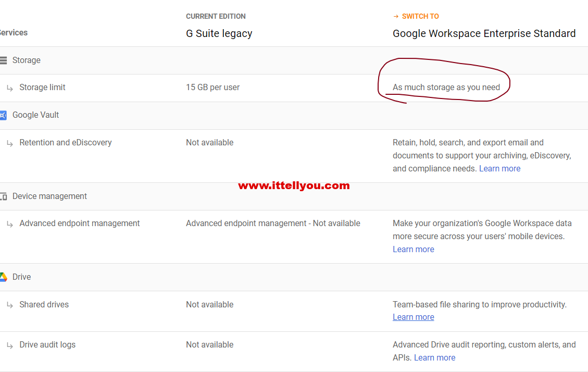Screen dimensions: 588x372
Task: Open Learn more link for Advanced endpoint management
Action: (x=413, y=250)
